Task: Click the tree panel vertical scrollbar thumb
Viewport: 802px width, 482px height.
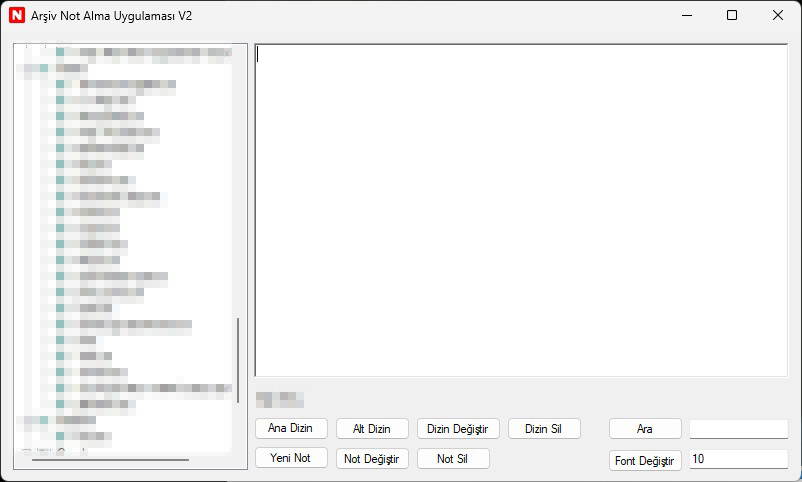Action: [238, 360]
